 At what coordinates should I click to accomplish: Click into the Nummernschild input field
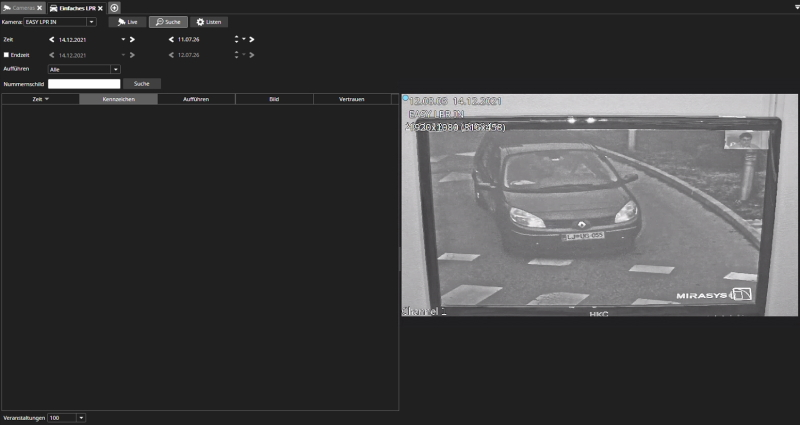(84, 84)
